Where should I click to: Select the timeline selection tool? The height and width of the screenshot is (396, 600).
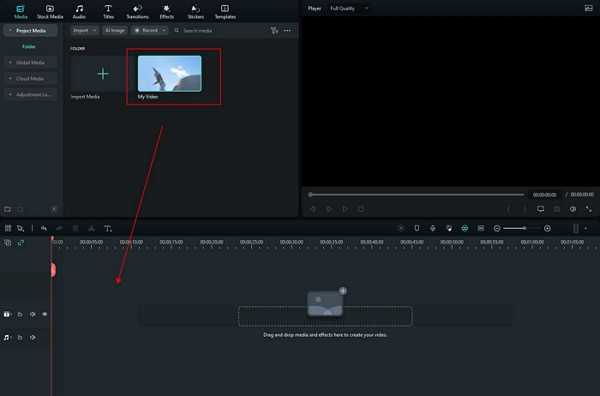tap(21, 228)
